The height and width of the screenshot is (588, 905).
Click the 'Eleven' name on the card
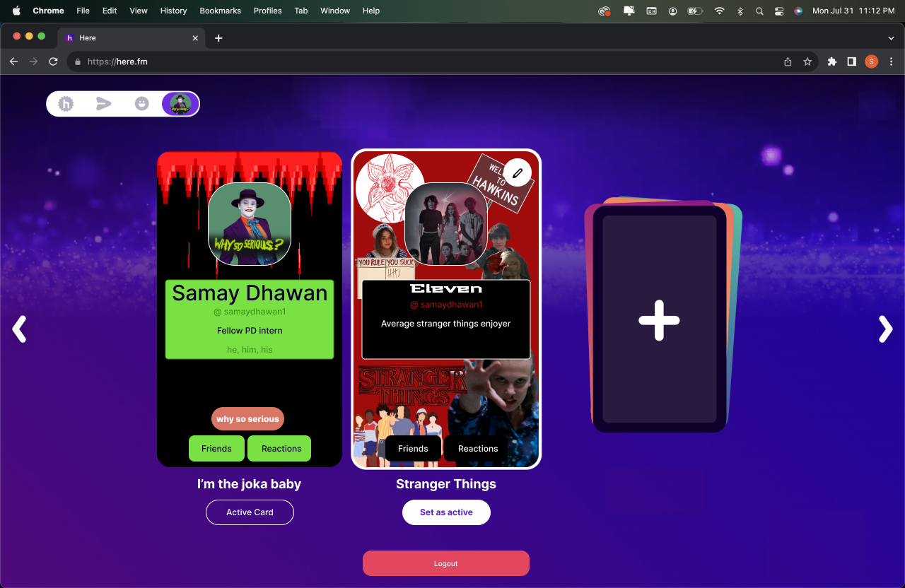(446, 288)
